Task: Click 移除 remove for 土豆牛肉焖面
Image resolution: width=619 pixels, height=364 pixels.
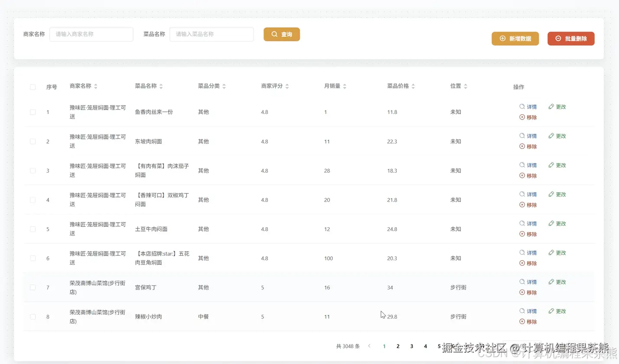Action: 528,234
